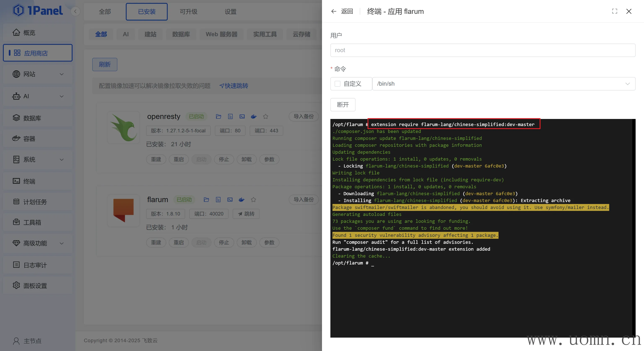
Task: Expand the 系统 sidebar menu
Action: point(38,159)
